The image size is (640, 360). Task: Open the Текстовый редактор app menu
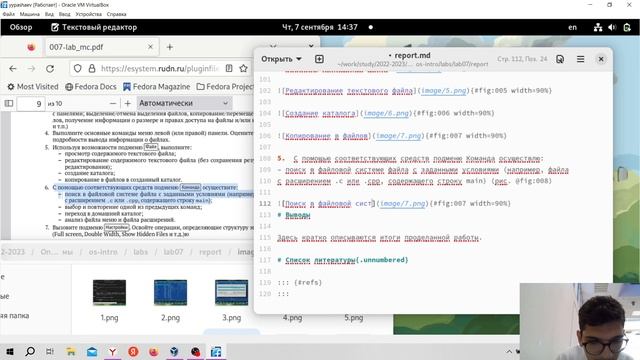tap(94, 27)
